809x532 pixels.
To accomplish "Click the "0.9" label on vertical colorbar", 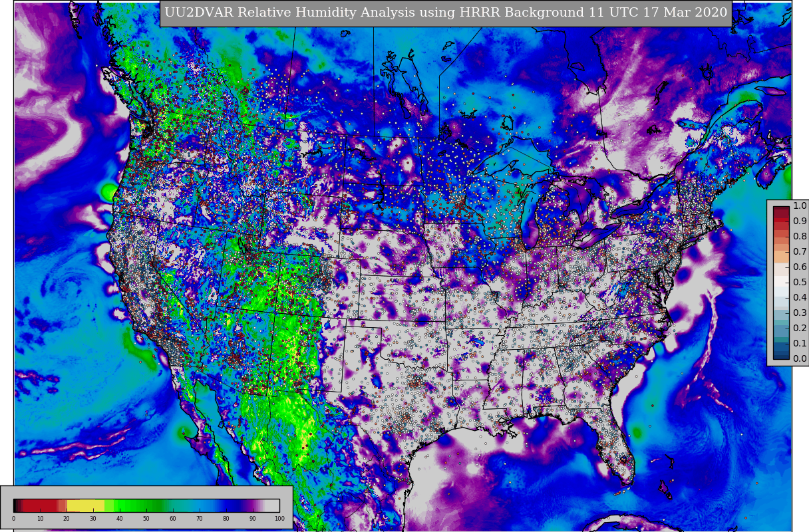I will (x=800, y=221).
